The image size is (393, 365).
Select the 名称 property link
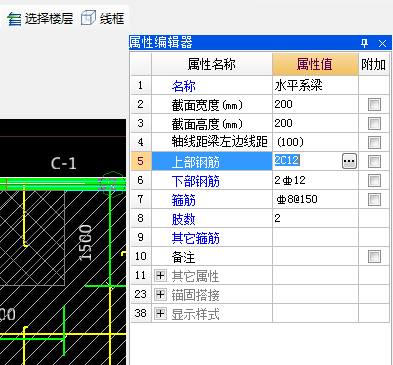click(183, 86)
